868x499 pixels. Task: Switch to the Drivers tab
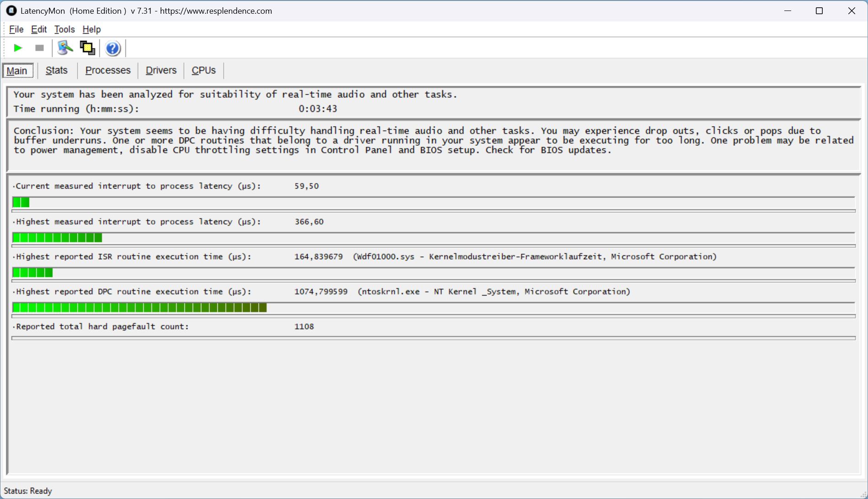pyautogui.click(x=161, y=70)
